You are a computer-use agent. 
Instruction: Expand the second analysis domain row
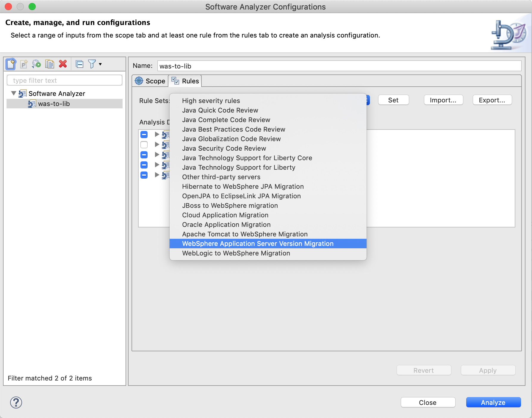tap(157, 145)
